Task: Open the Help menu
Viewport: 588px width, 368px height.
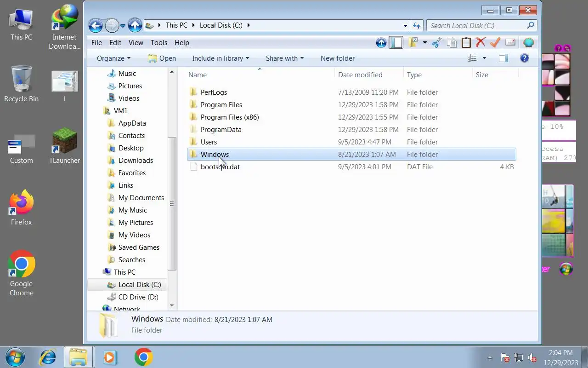Action: [182, 42]
